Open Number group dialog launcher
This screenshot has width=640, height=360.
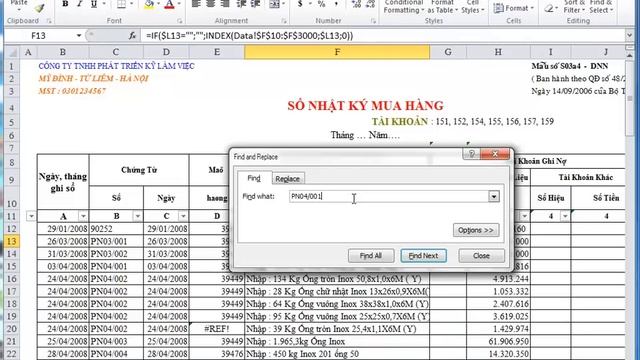(x=373, y=21)
